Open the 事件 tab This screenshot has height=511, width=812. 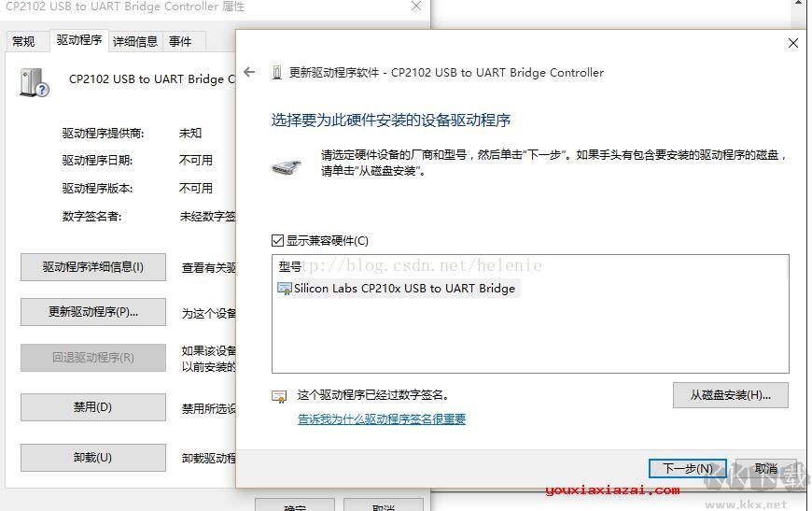coord(180,41)
